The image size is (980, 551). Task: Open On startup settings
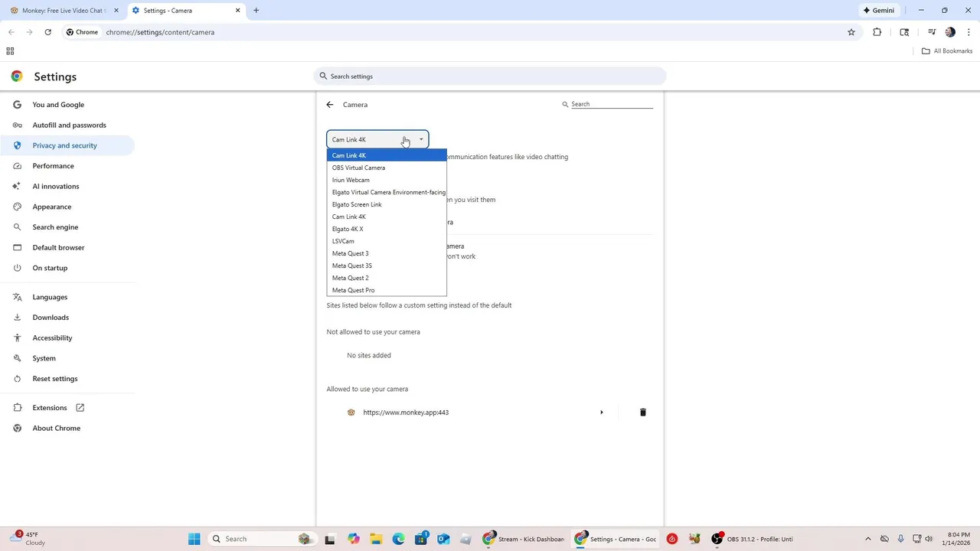(x=67, y=268)
